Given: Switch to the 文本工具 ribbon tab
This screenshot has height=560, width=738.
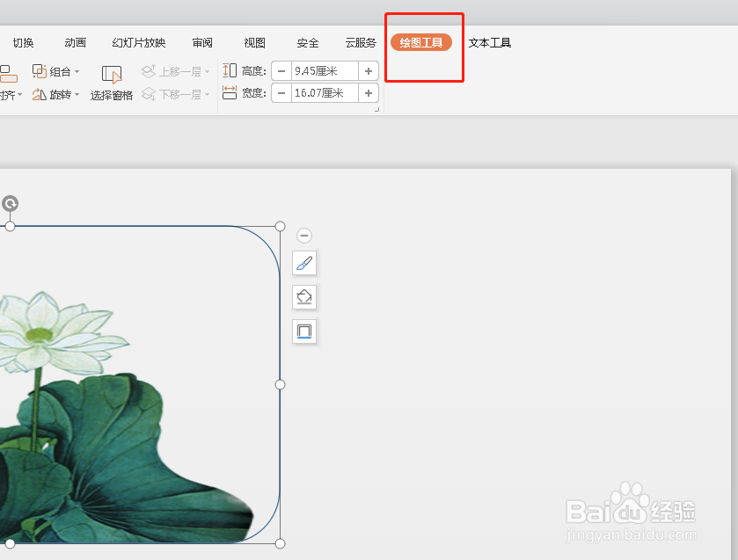Looking at the screenshot, I should point(489,41).
